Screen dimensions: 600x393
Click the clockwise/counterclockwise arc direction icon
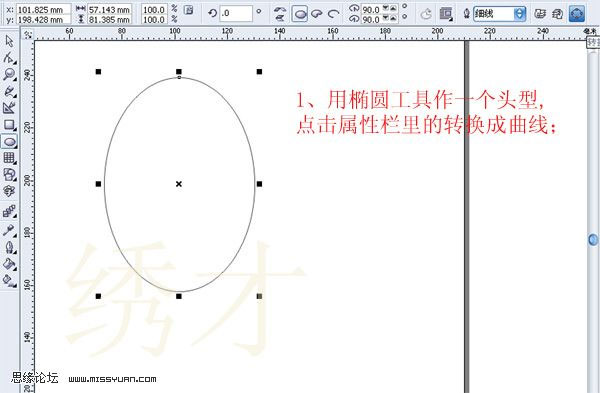pyautogui.click(x=426, y=15)
